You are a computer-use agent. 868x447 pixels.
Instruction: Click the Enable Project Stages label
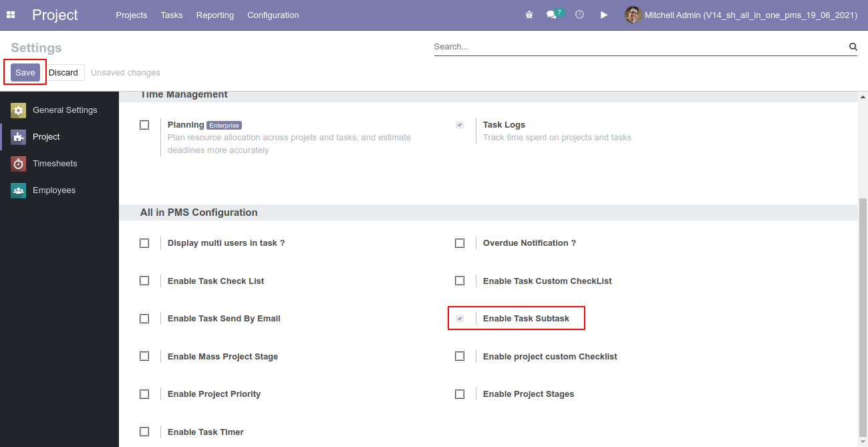click(529, 394)
